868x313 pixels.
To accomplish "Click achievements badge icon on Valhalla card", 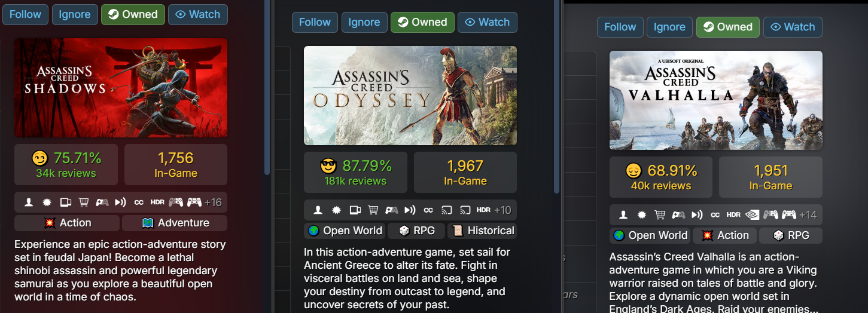I will [x=642, y=215].
